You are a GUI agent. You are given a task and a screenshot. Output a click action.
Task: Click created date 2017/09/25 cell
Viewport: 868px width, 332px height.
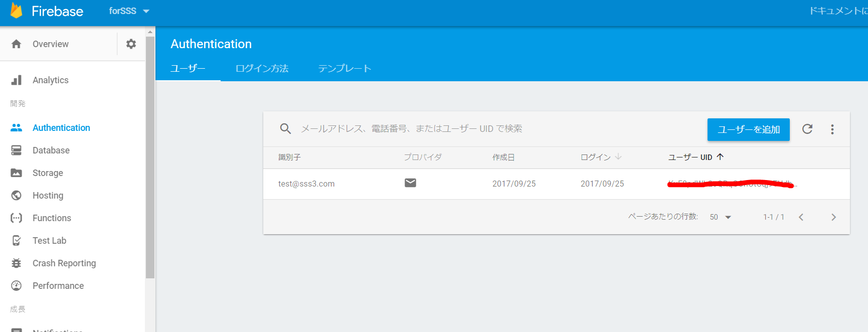coord(514,184)
